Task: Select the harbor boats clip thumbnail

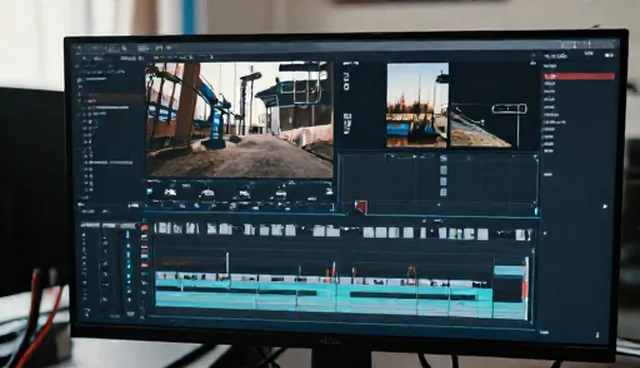Action: tap(417, 105)
